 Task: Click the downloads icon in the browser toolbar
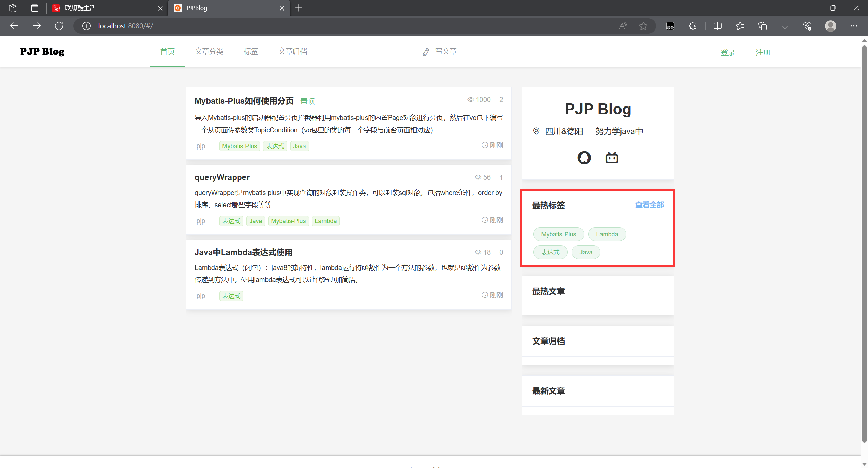click(785, 26)
